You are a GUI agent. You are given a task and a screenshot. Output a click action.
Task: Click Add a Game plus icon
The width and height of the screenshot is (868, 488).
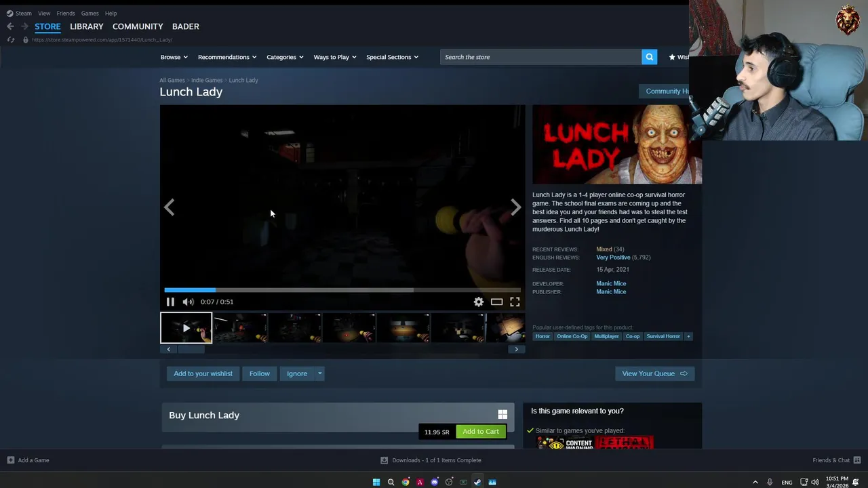(10, 460)
